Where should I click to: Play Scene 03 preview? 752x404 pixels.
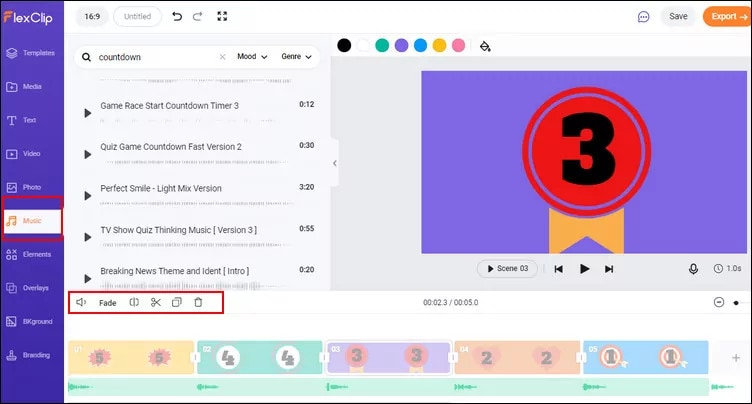pos(507,269)
